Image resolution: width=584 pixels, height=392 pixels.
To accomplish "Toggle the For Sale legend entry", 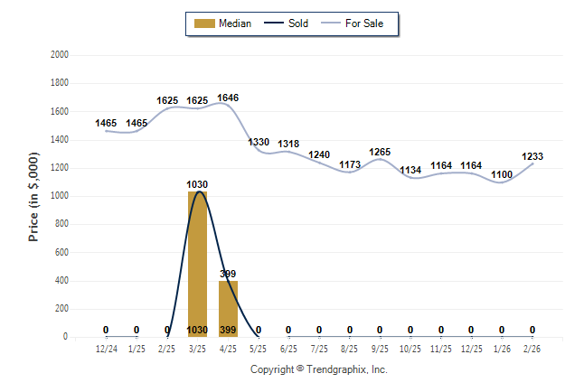I will (x=364, y=23).
